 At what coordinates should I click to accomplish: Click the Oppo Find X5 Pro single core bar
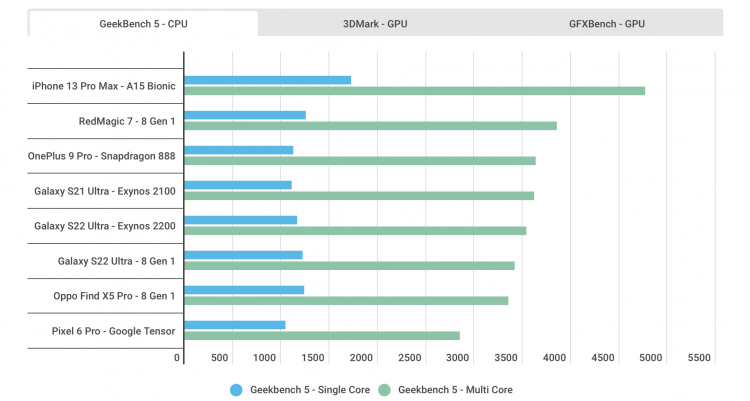244,290
